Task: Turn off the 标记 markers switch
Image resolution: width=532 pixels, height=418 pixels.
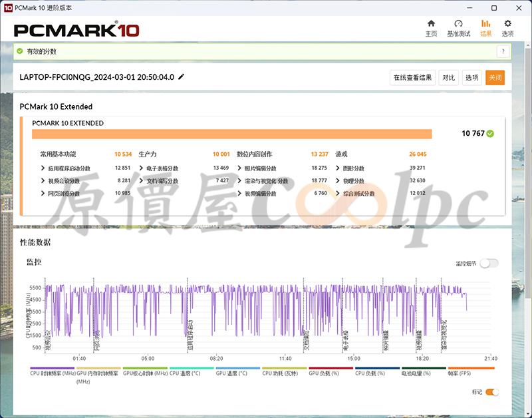Action: 492,392
